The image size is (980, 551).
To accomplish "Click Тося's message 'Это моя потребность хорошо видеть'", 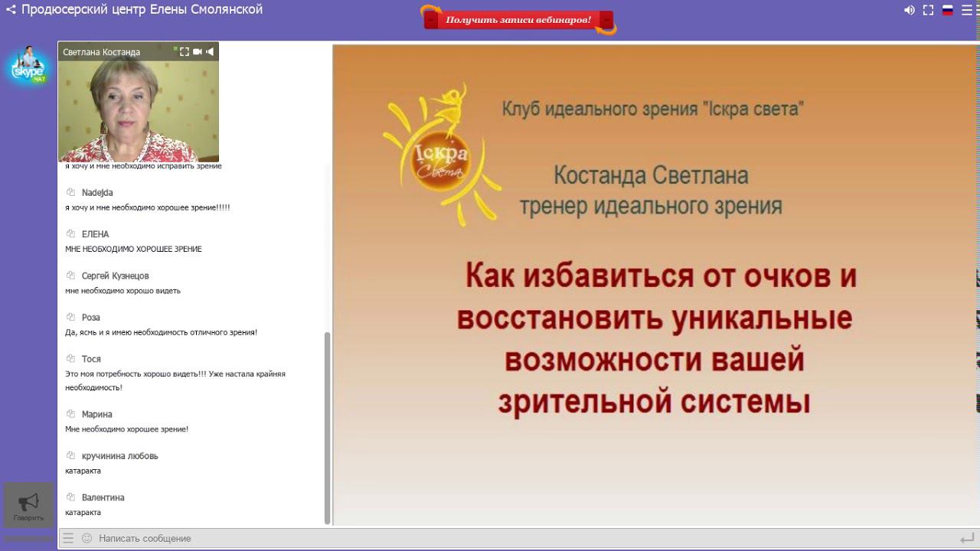I will [175, 381].
